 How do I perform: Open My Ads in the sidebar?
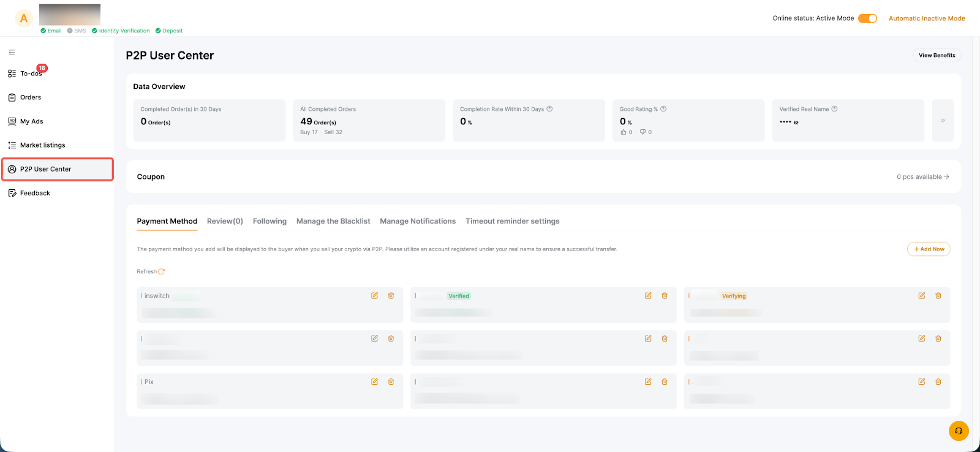click(x=31, y=121)
